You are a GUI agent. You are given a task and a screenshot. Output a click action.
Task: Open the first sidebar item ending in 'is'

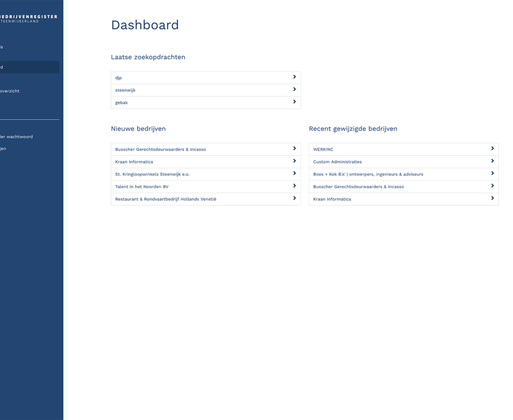pyautogui.click(x=2, y=47)
